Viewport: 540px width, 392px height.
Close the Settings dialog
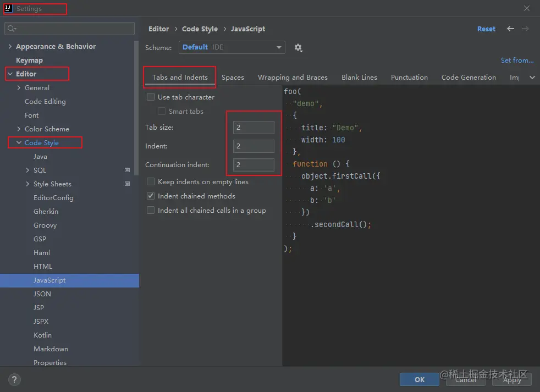pyautogui.click(x=527, y=8)
